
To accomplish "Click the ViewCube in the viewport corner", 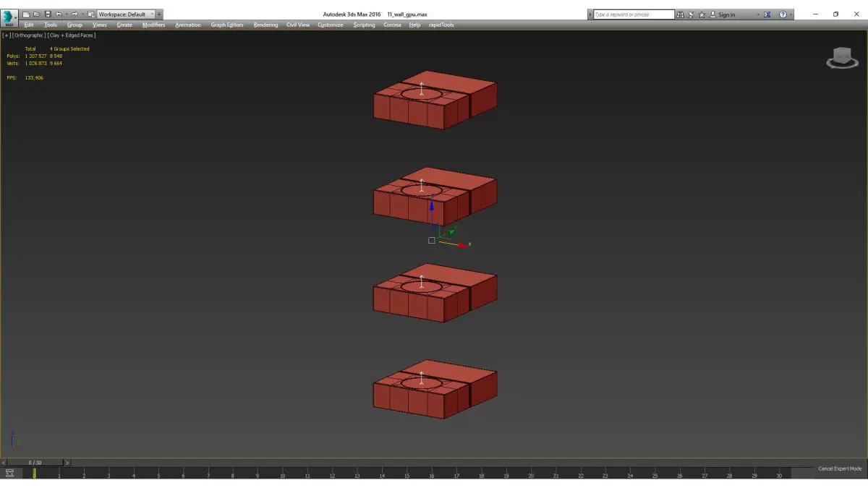I will coord(843,58).
